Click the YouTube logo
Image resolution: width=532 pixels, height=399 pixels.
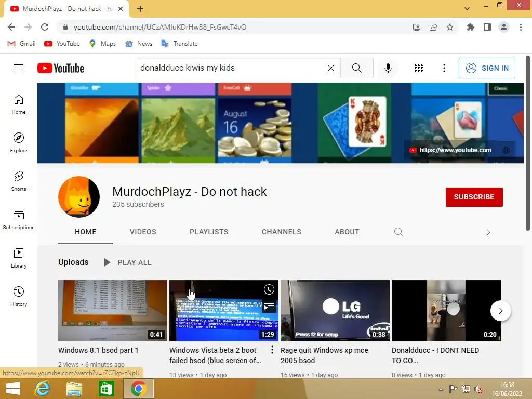pyautogui.click(x=61, y=68)
